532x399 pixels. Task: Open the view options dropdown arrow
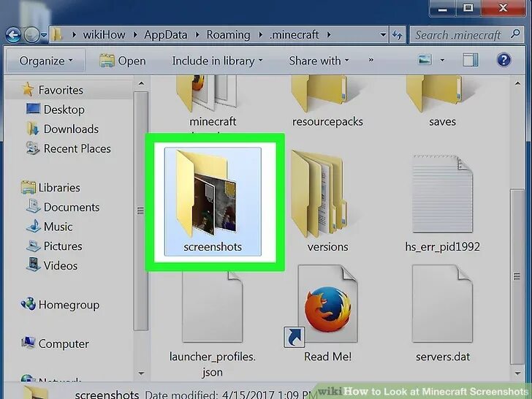442,61
